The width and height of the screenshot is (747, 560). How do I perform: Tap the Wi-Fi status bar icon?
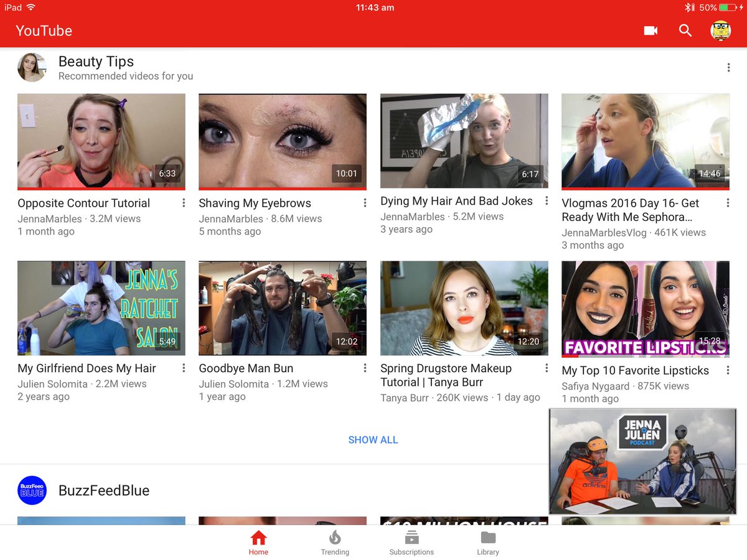pyautogui.click(x=31, y=7)
